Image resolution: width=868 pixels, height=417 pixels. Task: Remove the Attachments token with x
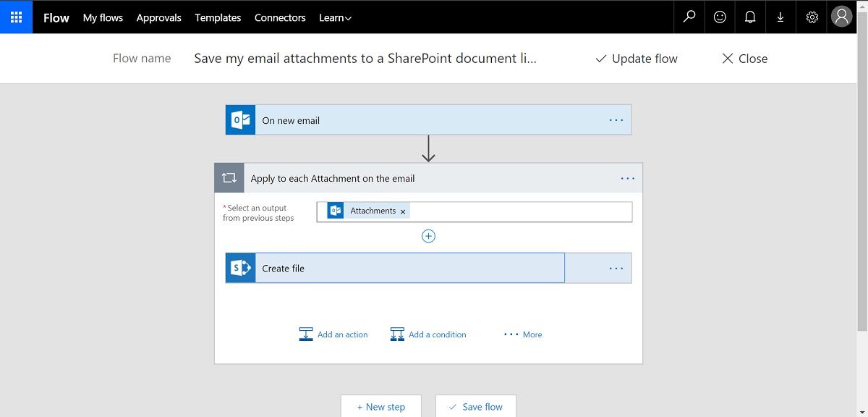(403, 211)
